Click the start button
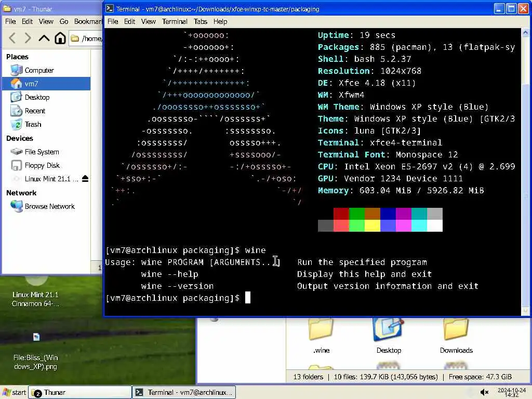Viewport: 532px width, 399px height. click(x=14, y=392)
